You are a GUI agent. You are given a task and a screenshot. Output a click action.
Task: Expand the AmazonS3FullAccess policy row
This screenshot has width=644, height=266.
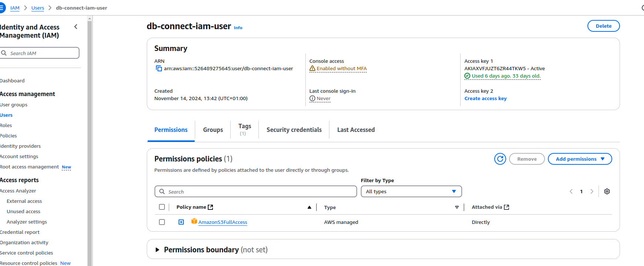(x=181, y=222)
